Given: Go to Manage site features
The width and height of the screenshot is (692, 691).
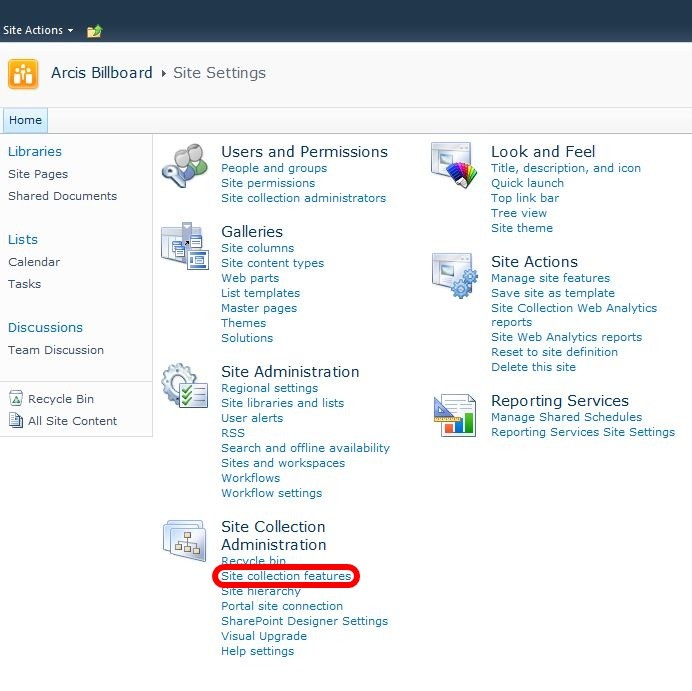Looking at the screenshot, I should [550, 278].
